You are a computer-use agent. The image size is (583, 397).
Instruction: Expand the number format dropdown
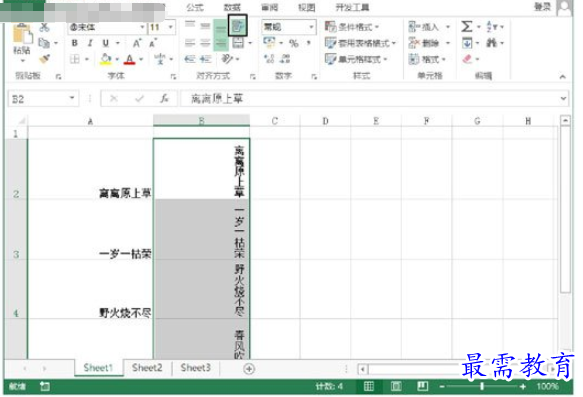[x=311, y=27]
